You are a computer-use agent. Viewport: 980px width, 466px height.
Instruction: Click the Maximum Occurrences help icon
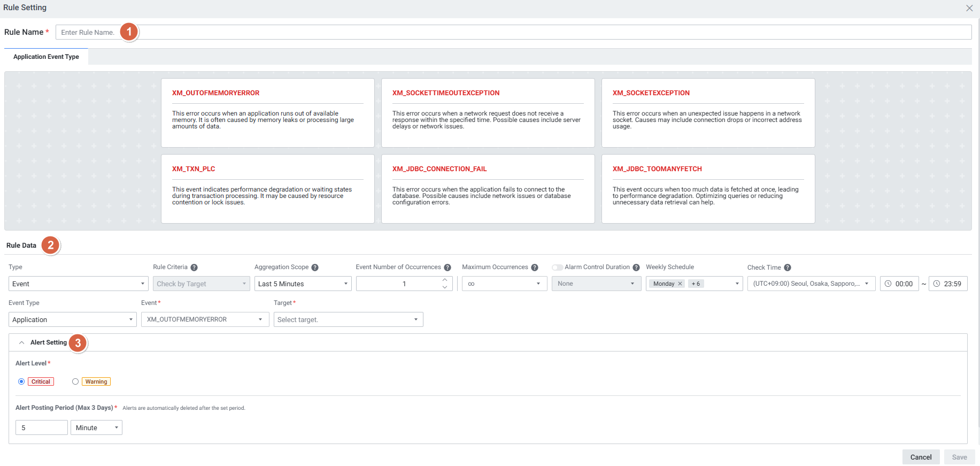pos(534,268)
